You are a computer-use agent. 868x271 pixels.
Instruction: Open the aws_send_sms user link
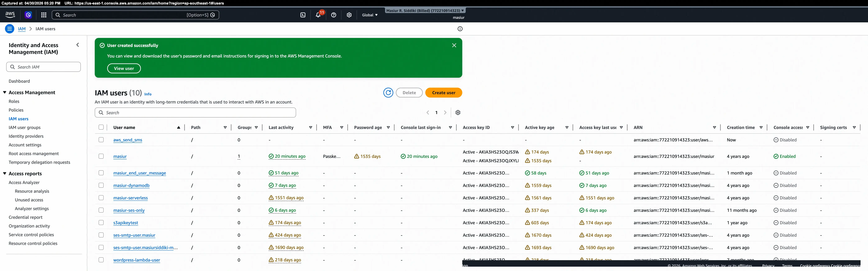click(128, 140)
